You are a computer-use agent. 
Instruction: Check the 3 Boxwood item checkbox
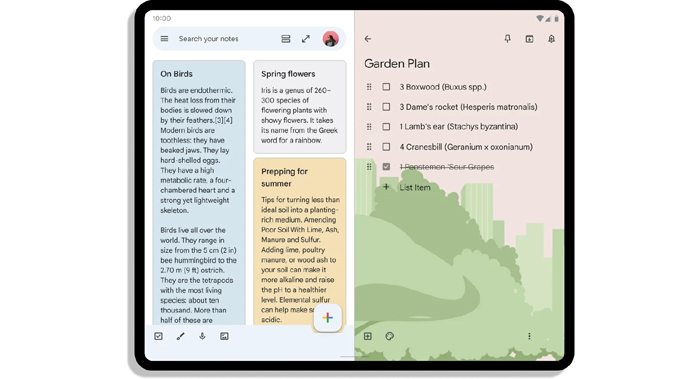386,87
